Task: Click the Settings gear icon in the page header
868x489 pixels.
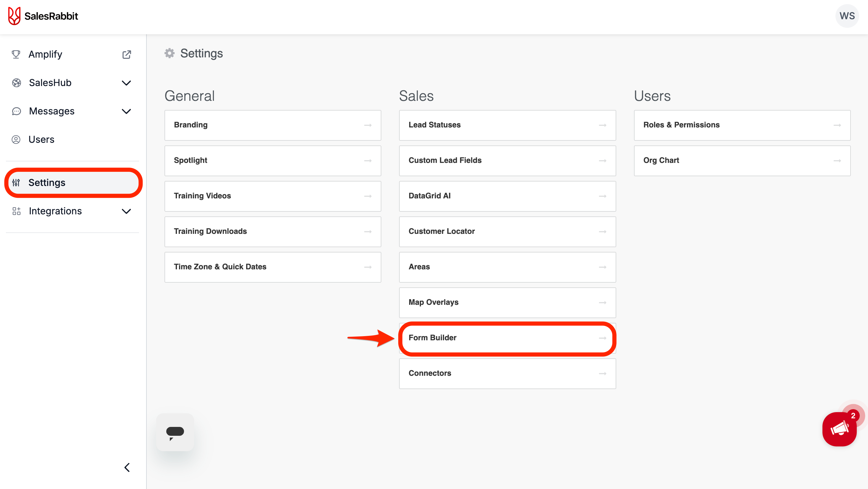Action: point(170,53)
